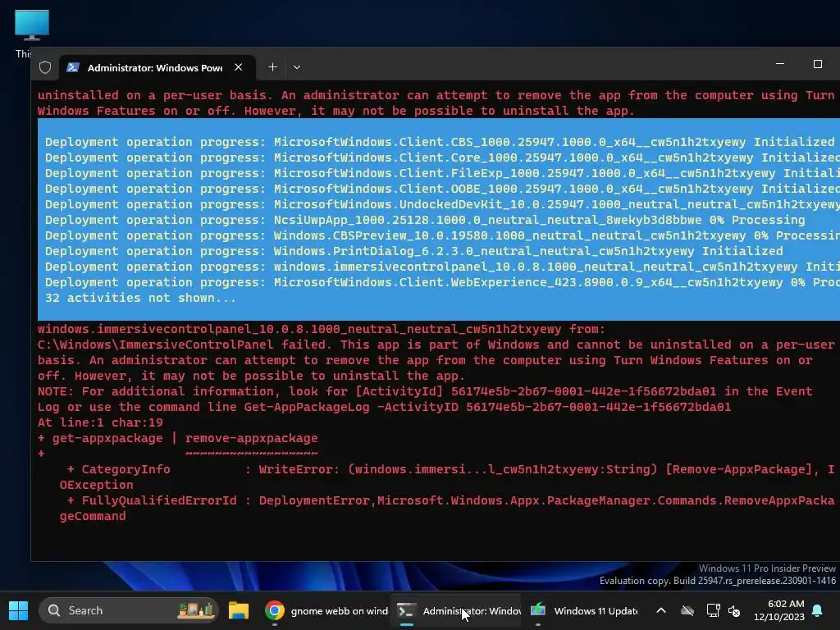Click the OneDrive cloud tray icon
The image size is (840, 630).
pos(687,610)
